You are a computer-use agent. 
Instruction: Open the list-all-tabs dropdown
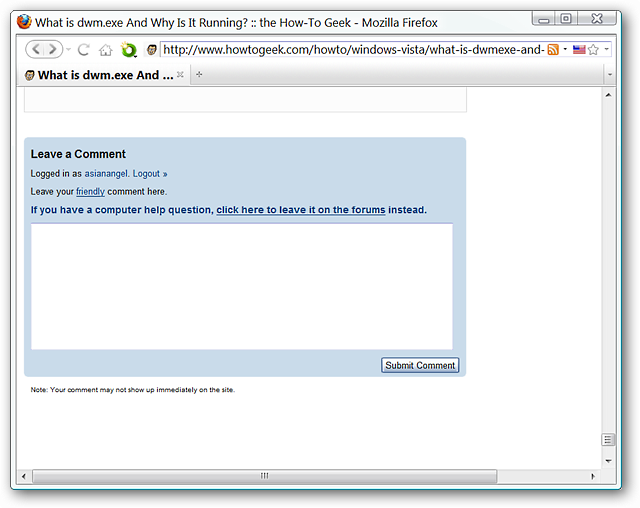click(609, 75)
